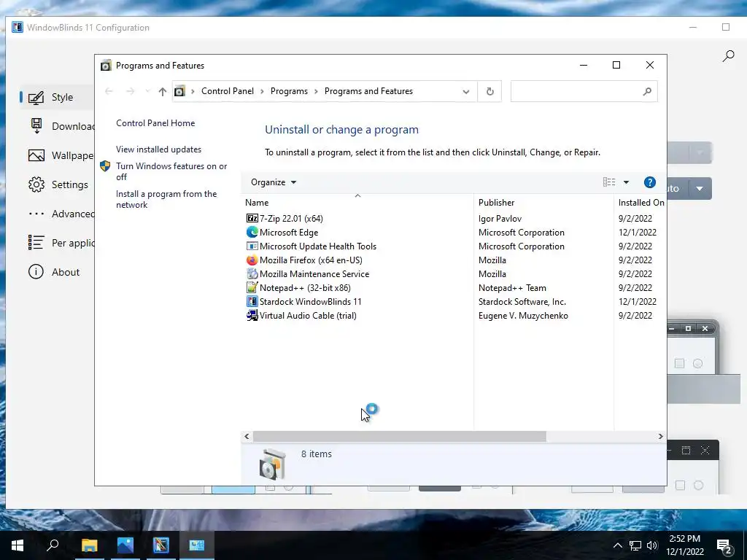Click the 12/1/2022 date for Microsoft Edge
The image size is (747, 560).
638,233
